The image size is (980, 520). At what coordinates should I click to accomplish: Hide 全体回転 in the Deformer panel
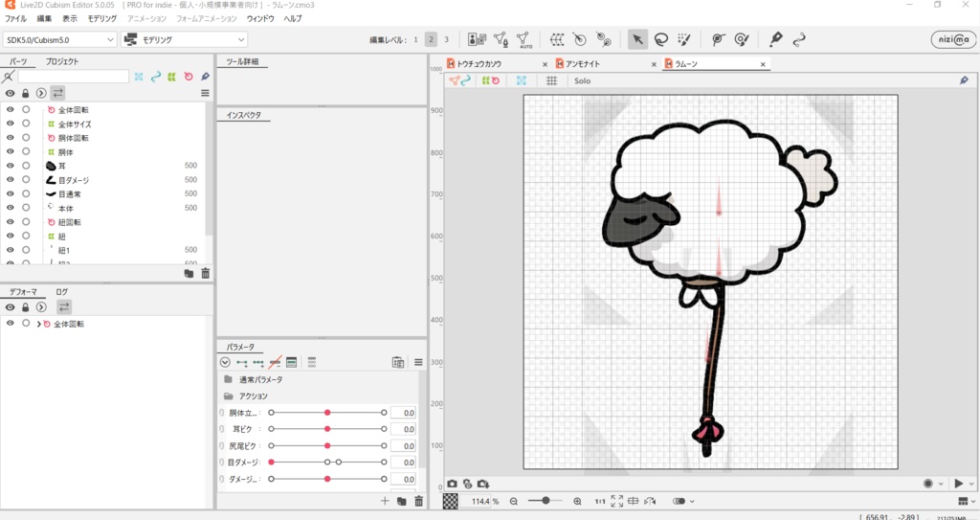(10, 324)
